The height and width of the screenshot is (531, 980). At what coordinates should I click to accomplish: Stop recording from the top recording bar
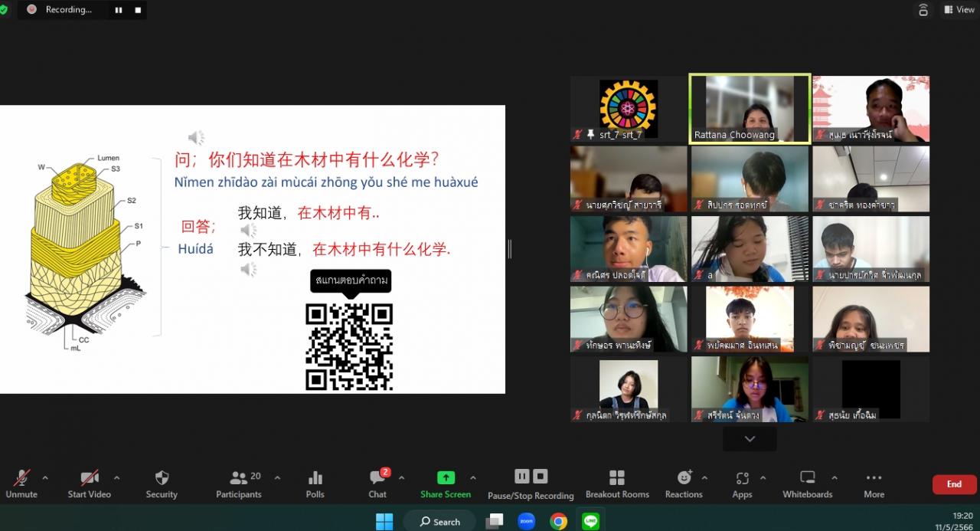(x=138, y=10)
